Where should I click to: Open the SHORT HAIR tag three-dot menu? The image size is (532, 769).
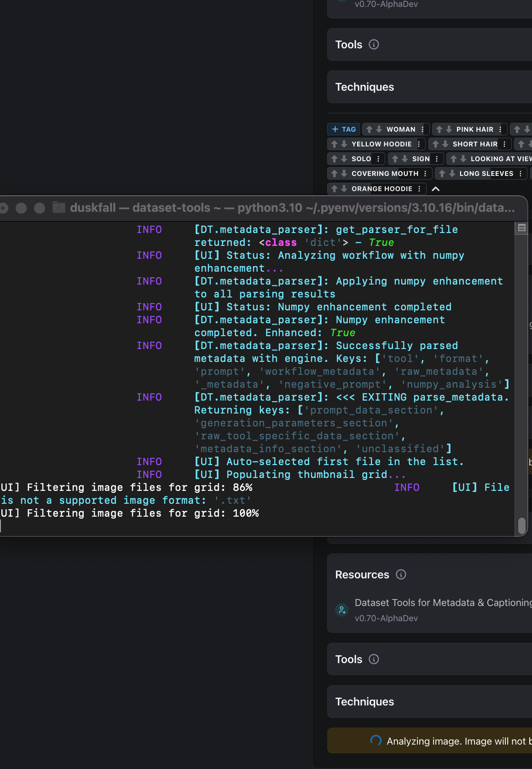tap(504, 144)
